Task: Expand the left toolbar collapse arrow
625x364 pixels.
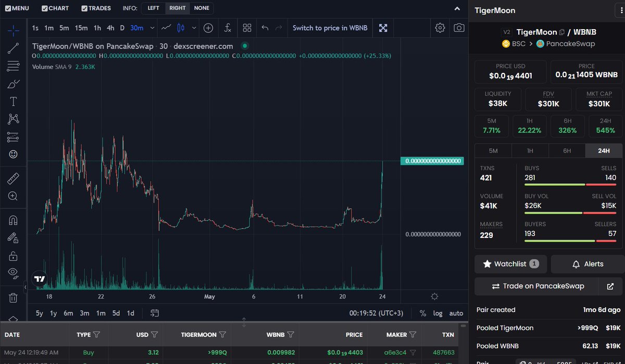Action: [x=26, y=287]
